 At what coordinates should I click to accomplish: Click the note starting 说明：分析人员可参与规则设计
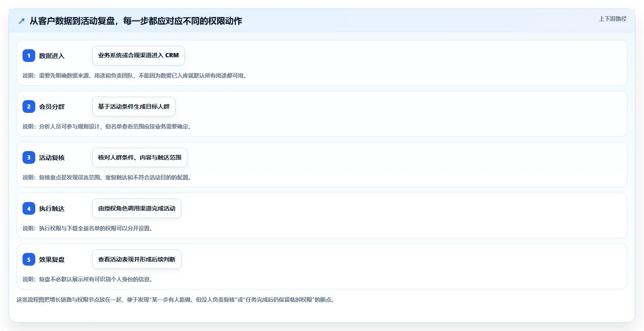107,127
